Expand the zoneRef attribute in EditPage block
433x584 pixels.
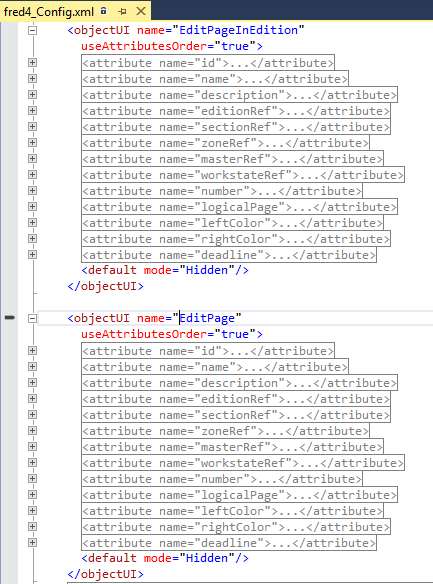pos(32,431)
